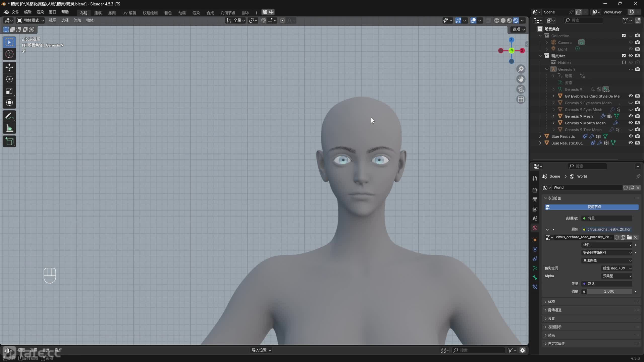
Task: Open the 文件 menu
Action: tap(15, 12)
